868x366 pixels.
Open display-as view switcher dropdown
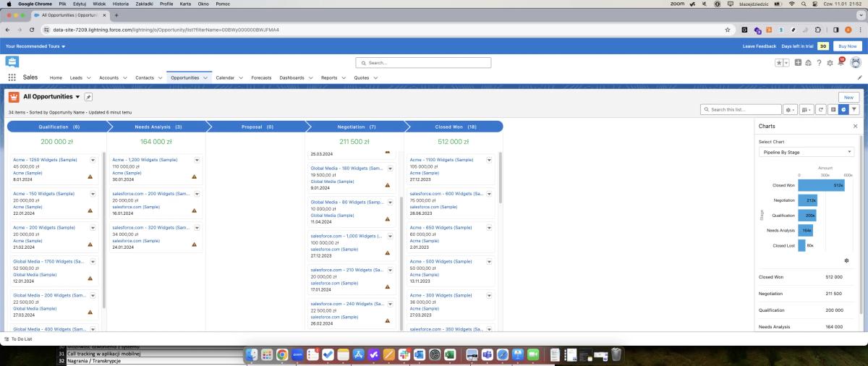[x=807, y=109]
